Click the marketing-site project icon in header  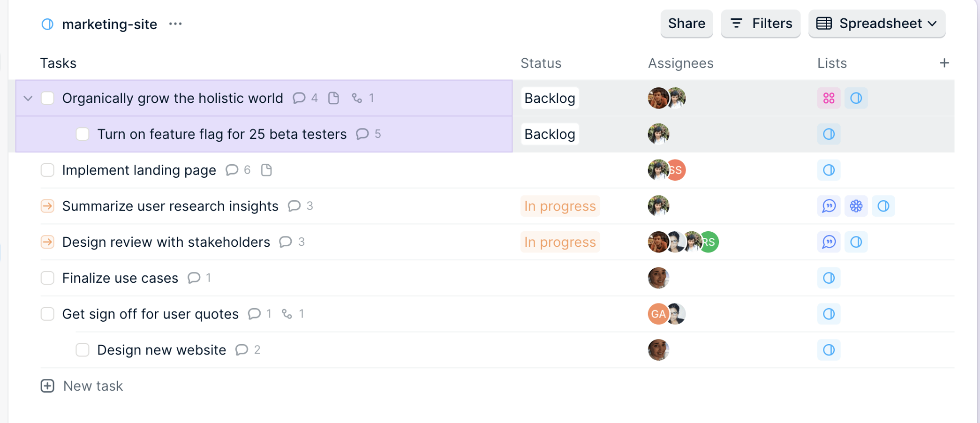47,24
